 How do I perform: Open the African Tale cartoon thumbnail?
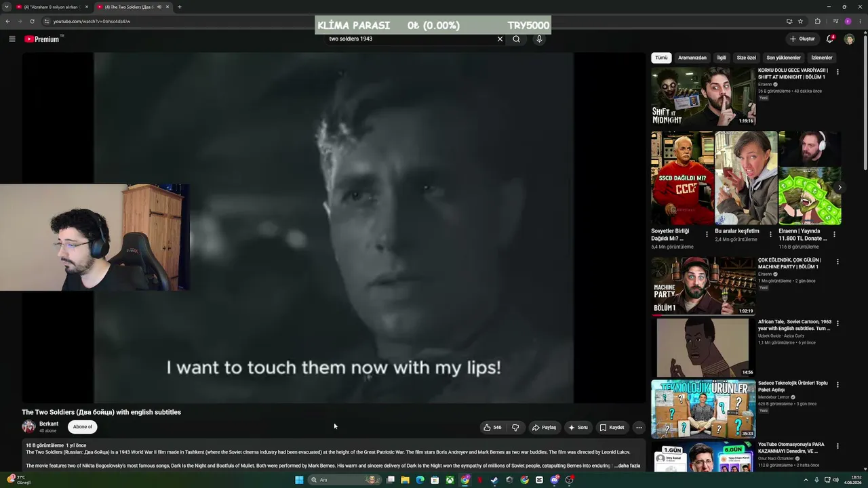tap(703, 348)
